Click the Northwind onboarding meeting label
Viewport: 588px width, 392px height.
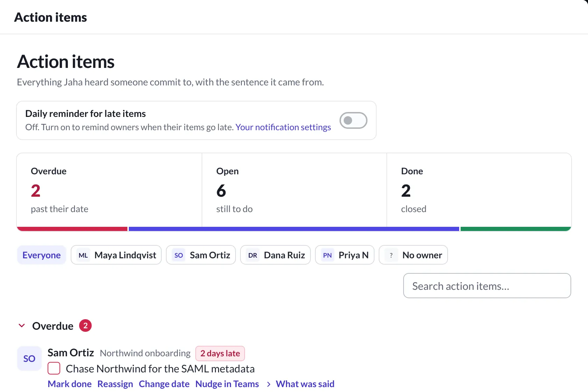(145, 353)
